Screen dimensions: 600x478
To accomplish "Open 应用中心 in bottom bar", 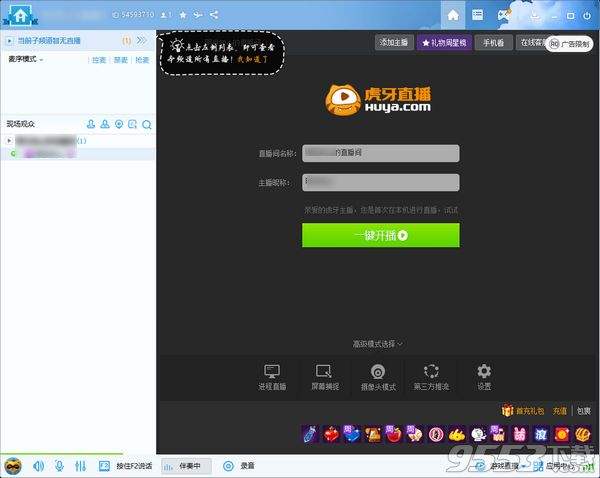I will [x=554, y=466].
